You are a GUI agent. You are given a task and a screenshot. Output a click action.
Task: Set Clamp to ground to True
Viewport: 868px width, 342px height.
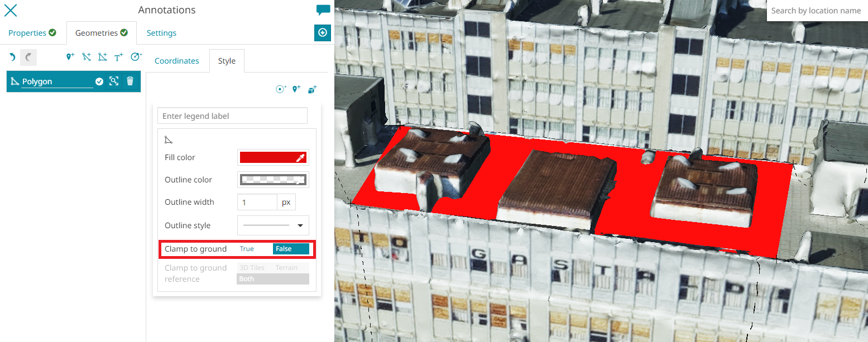click(x=247, y=249)
